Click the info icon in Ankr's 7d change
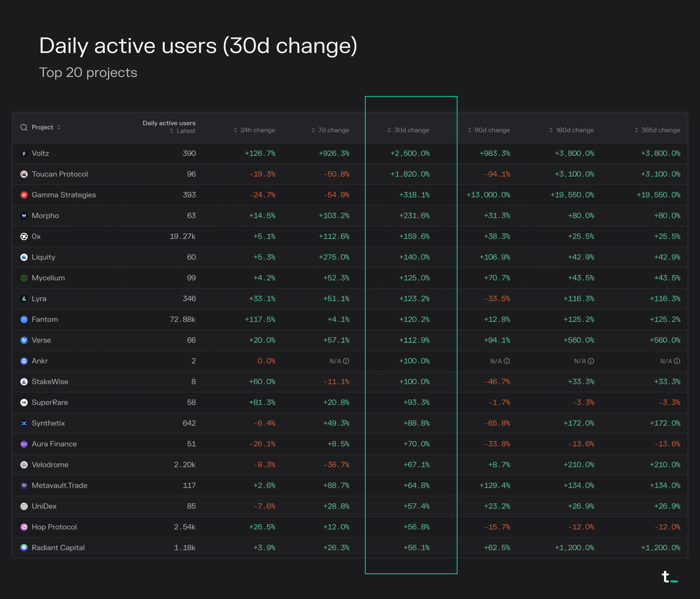 pyautogui.click(x=346, y=361)
